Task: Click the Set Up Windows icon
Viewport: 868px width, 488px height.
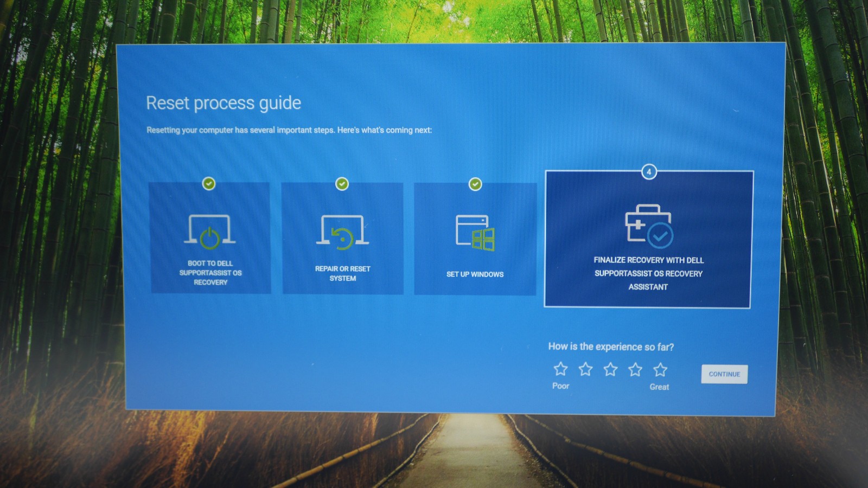Action: click(475, 233)
